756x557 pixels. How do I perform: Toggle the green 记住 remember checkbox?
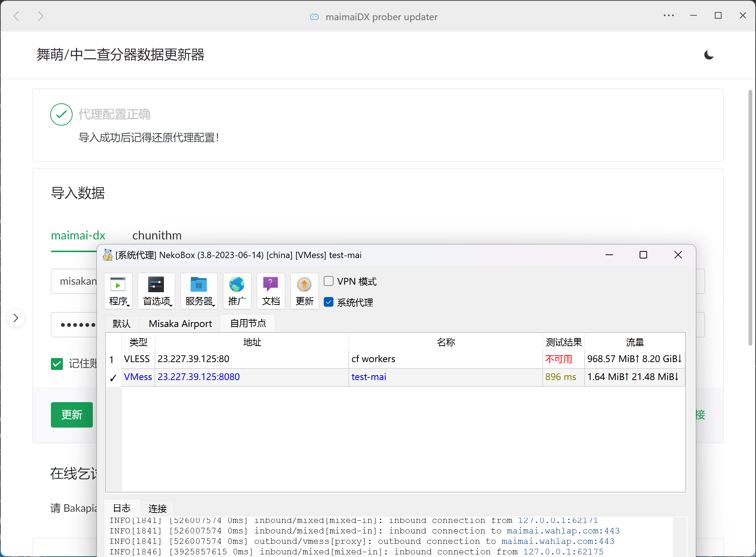click(x=57, y=364)
